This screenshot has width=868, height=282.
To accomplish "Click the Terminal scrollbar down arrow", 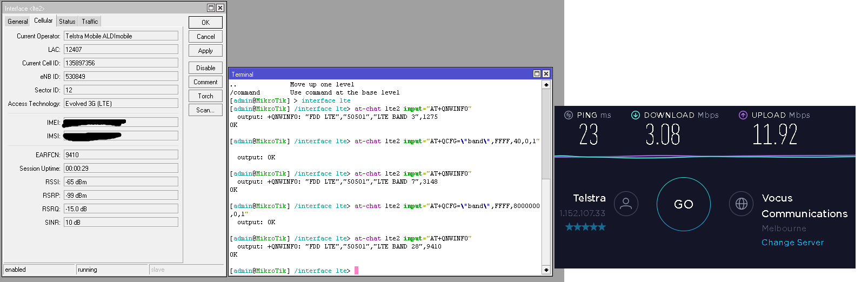I will pos(546,270).
